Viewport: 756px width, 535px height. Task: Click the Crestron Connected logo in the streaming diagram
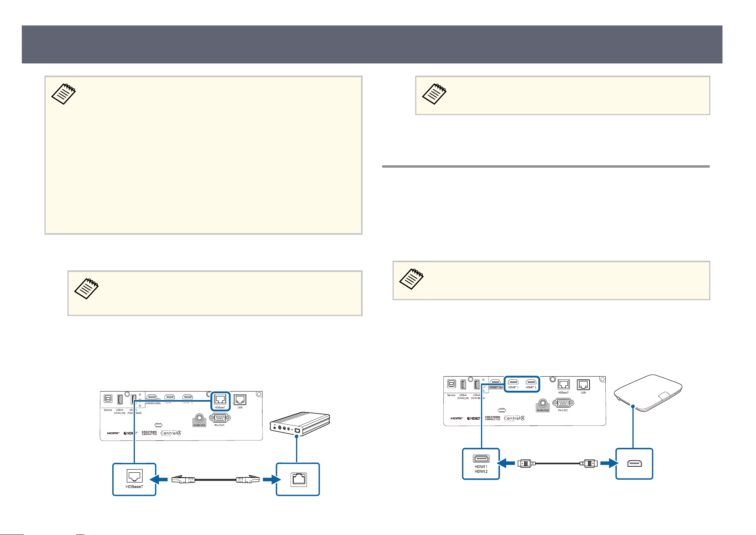493,418
